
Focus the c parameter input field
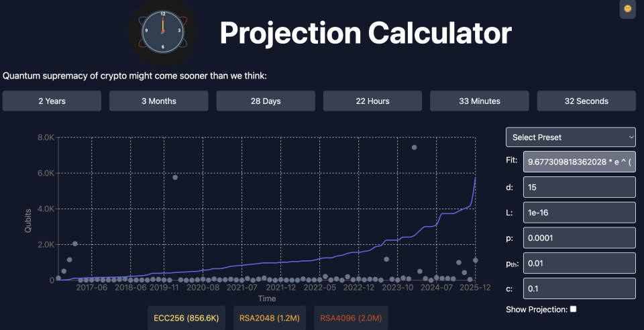(x=580, y=289)
